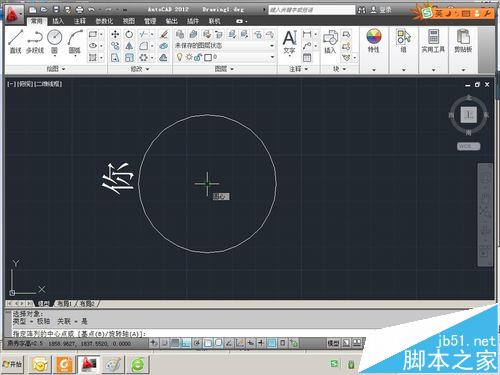
Task: Switch to the Insert (插入) ribbon tab
Action: [x=58, y=21]
